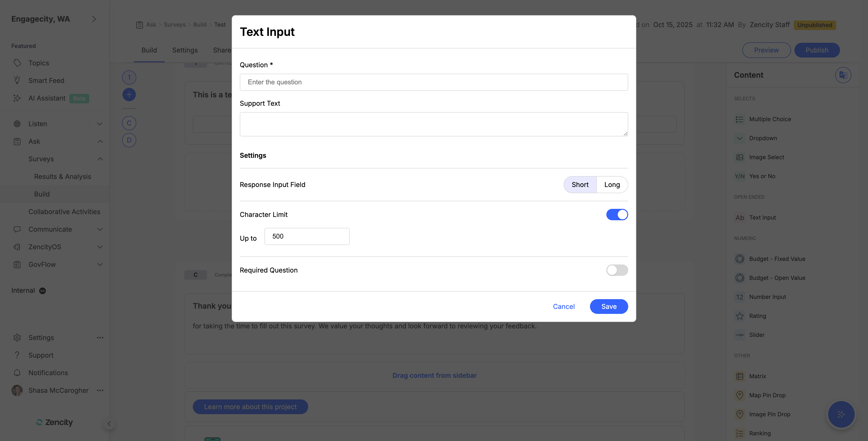Image resolution: width=868 pixels, height=441 pixels.
Task: Switch to the Settings tab
Action: click(185, 50)
